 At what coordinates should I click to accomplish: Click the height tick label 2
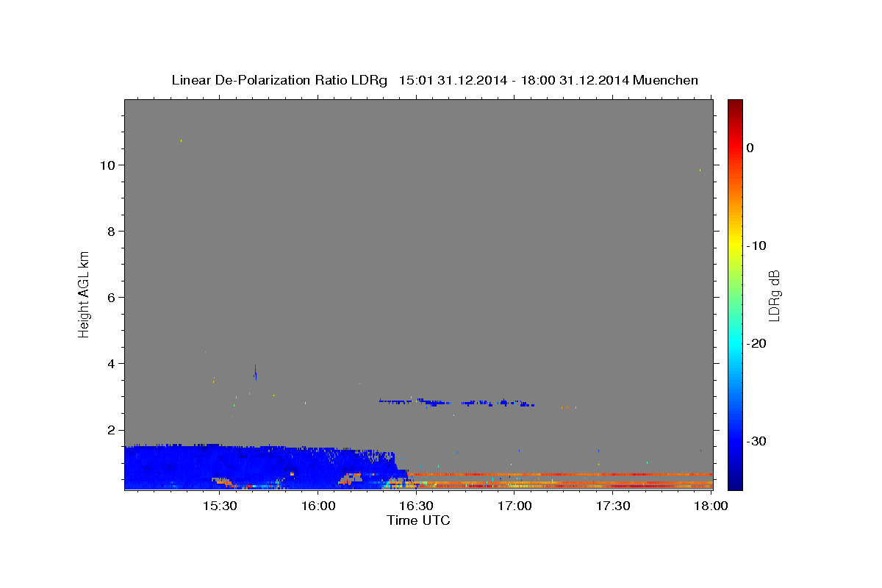coord(113,429)
